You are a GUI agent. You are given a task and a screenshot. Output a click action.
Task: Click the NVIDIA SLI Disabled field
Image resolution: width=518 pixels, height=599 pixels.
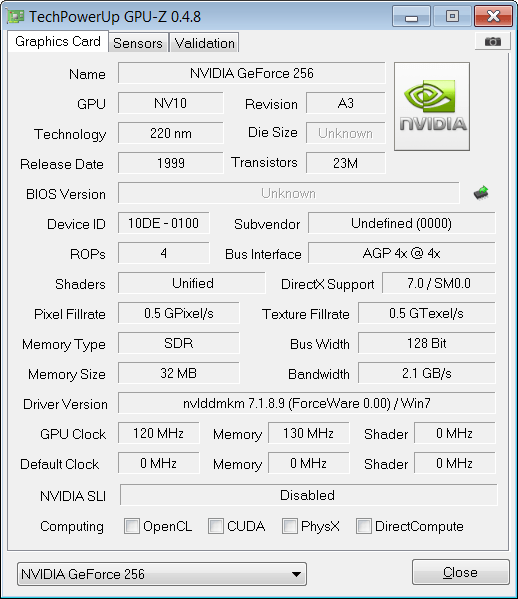click(309, 495)
